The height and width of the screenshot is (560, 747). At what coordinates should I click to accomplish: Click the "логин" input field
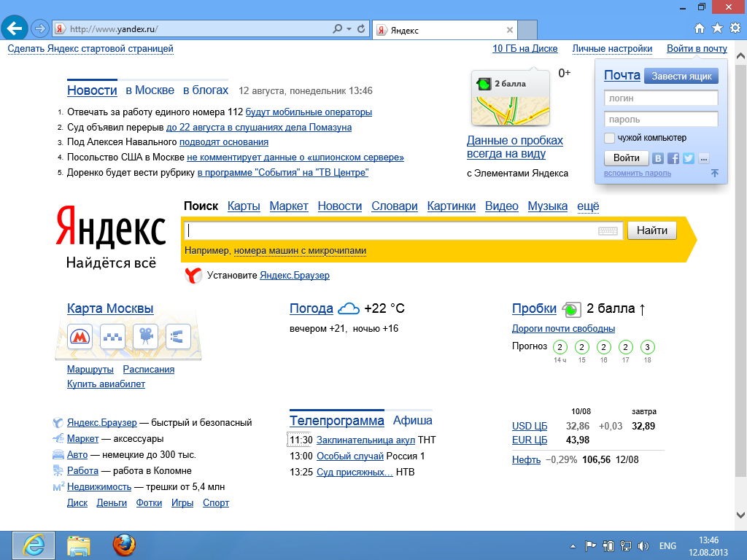click(x=661, y=98)
